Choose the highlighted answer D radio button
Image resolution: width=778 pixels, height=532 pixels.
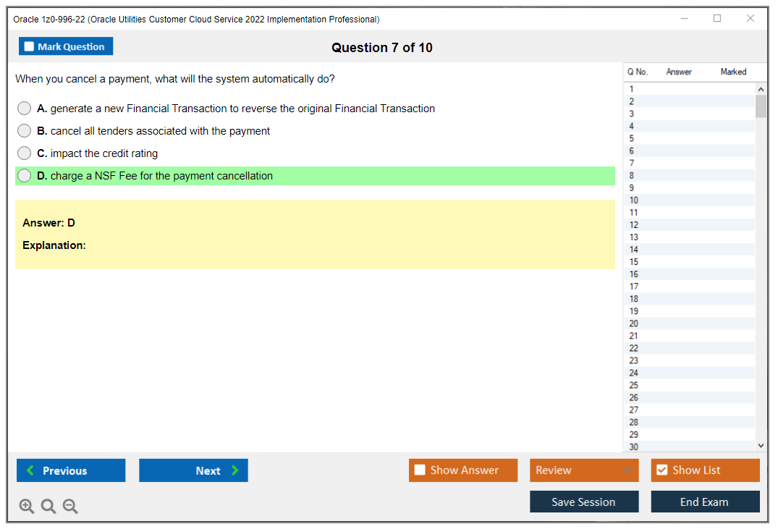click(x=24, y=175)
